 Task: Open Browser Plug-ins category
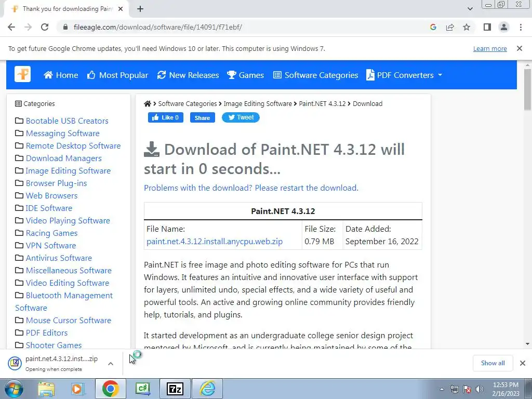56,183
